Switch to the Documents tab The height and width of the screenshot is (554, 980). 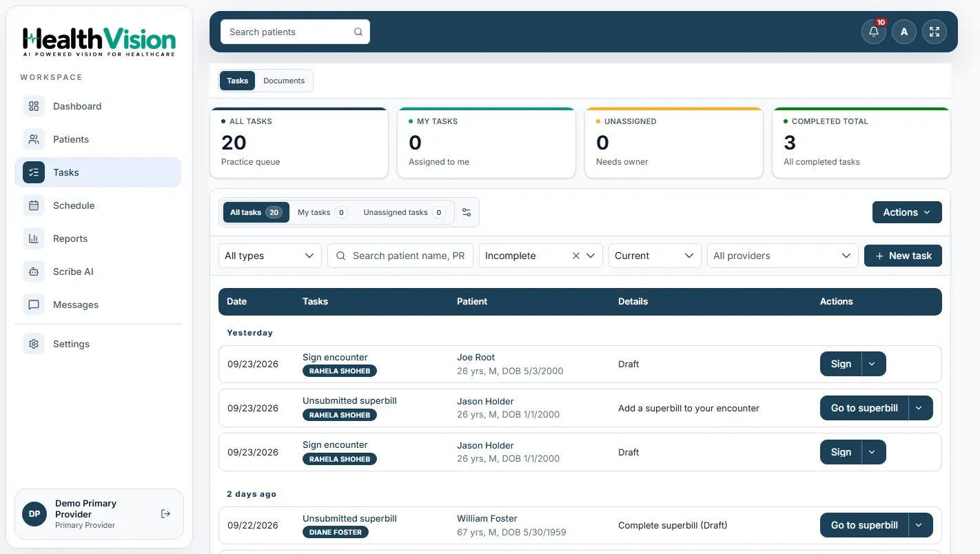(x=284, y=81)
